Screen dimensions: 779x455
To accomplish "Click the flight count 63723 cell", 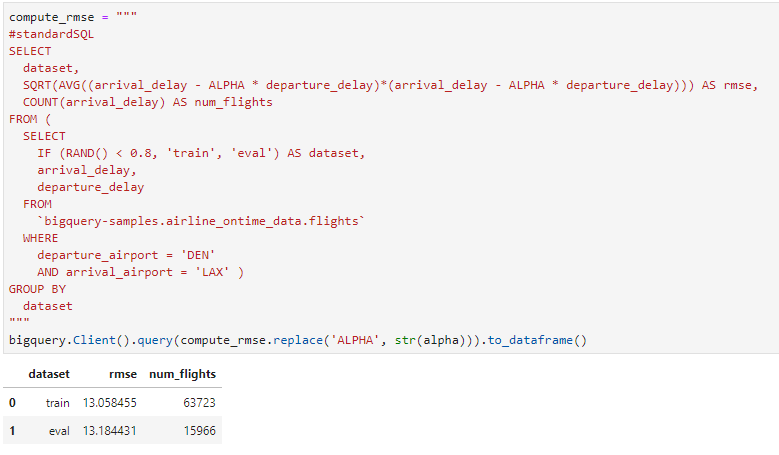I will [199, 403].
